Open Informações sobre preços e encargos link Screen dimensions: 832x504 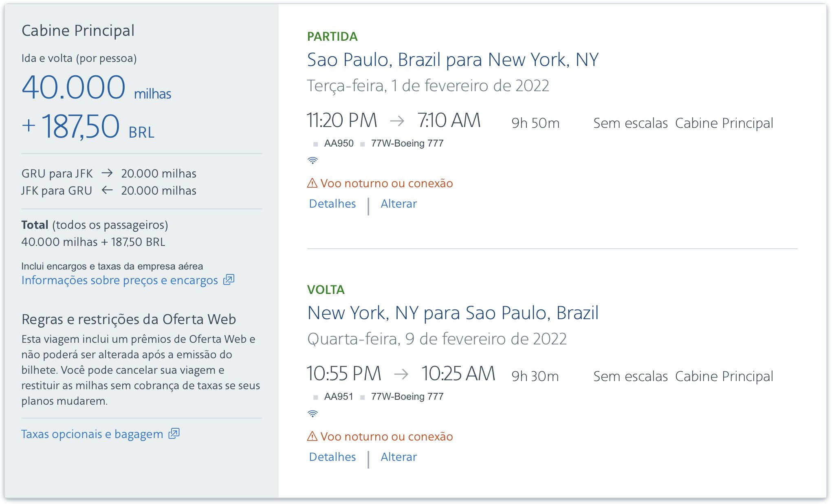120,280
